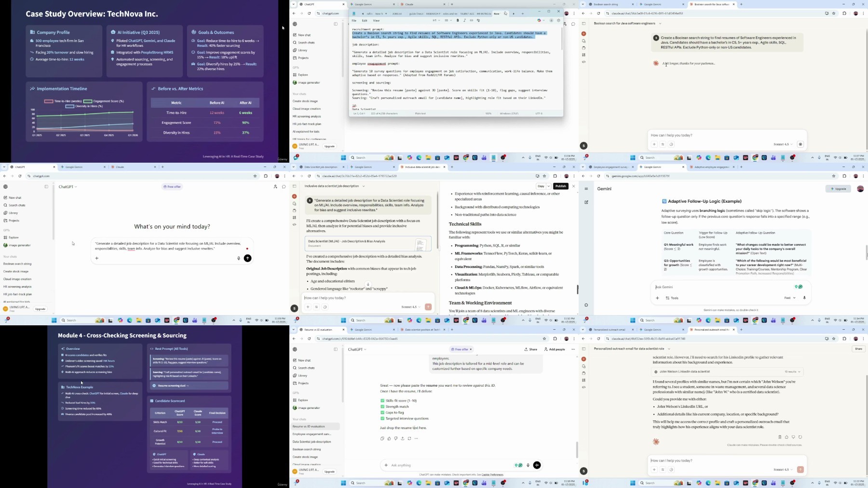The image size is (868, 488).
Task: Click the Windows (CRLF) status bar entry in Notepad
Action: coord(509,113)
